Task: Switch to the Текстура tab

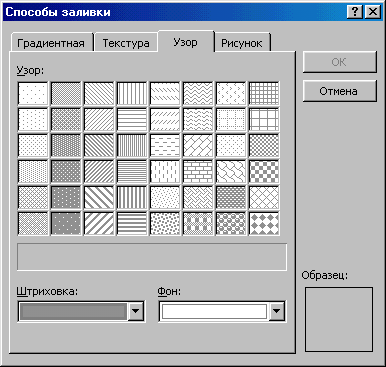Action: click(126, 43)
